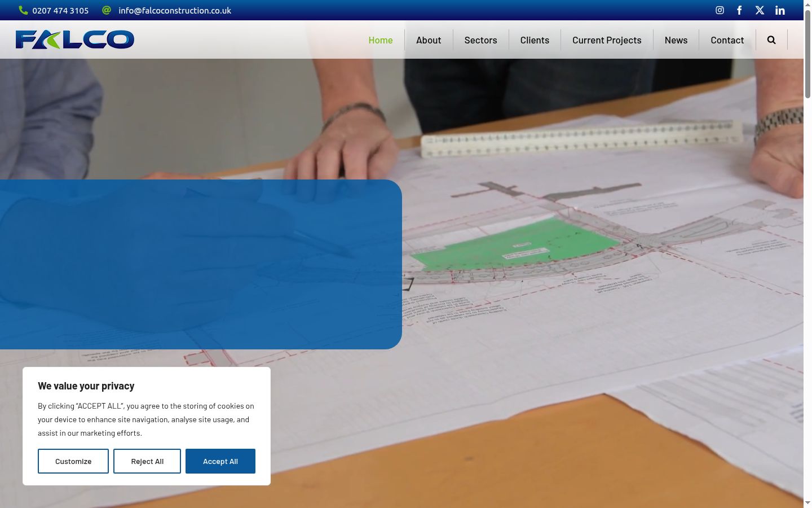Image resolution: width=812 pixels, height=508 pixels.
Task: Click the search magnifier icon in navigation
Action: pos(771,40)
